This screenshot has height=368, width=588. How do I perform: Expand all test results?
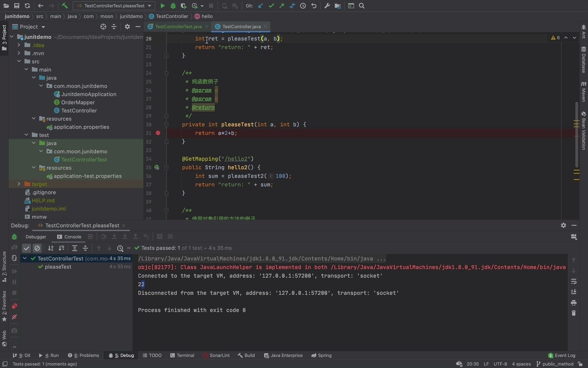tap(75, 248)
